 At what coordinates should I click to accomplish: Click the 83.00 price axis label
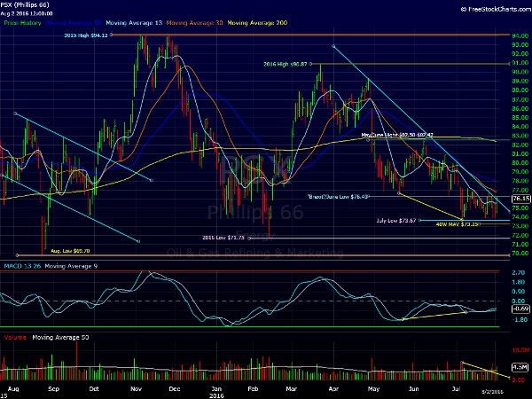[520, 136]
